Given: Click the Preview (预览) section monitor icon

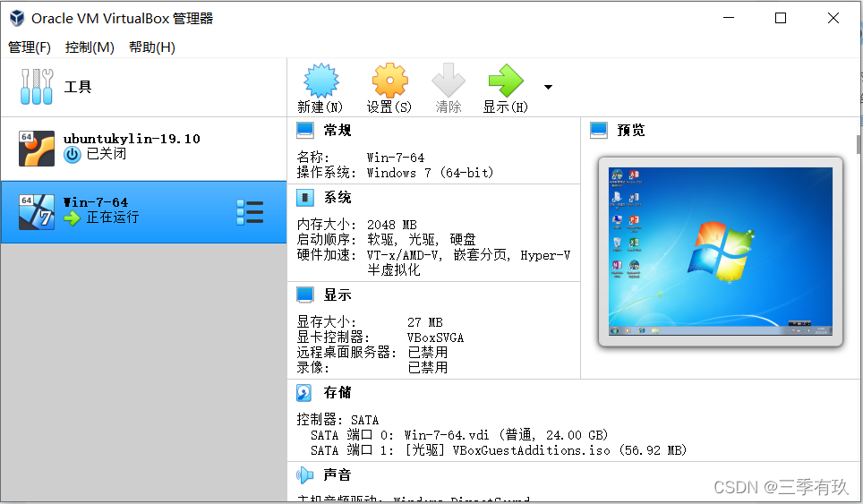Looking at the screenshot, I should point(599,131).
